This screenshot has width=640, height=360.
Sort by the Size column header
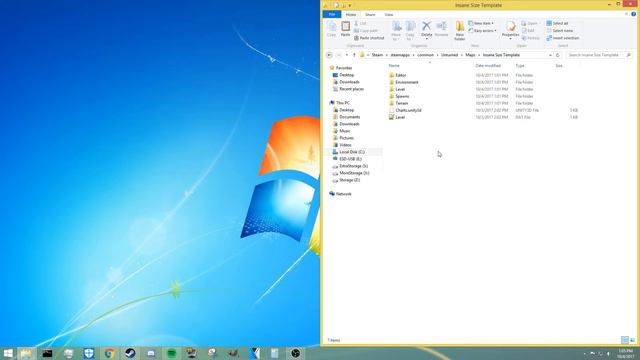click(x=559, y=66)
